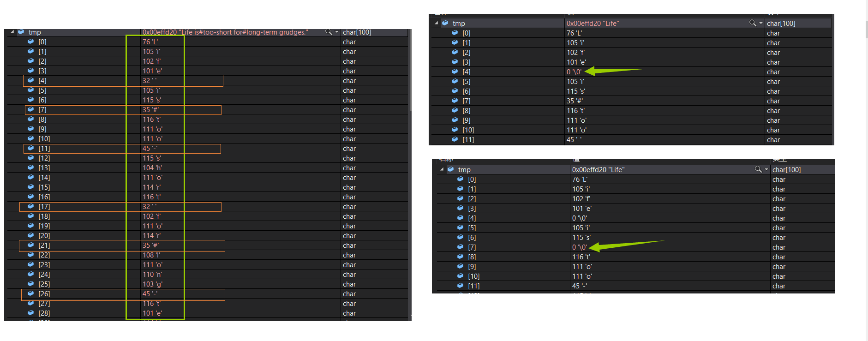Select the tmp value "Life is#too-short for#long-term grudges."
This screenshot has width=868, height=341.
coord(225,32)
